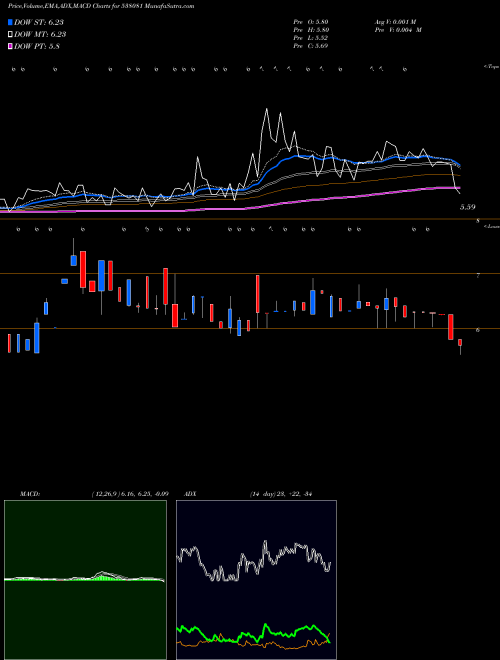Screen dimensions: 500x660
Task: Click the 5.59 last price label
Action: (x=468, y=207)
